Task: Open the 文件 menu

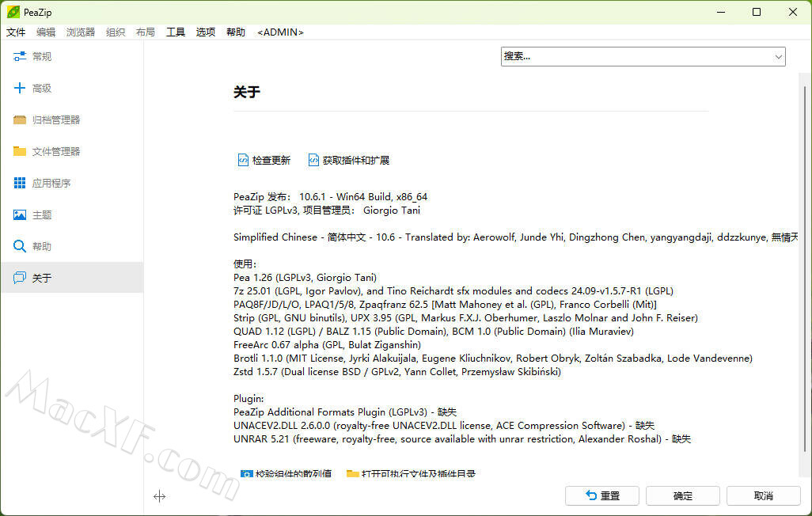Action: tap(16, 32)
